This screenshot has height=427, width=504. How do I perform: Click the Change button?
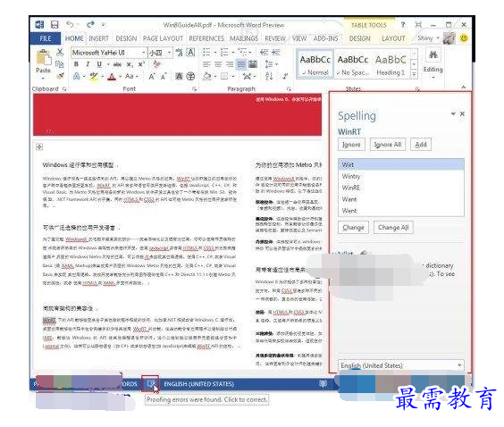[353, 228]
